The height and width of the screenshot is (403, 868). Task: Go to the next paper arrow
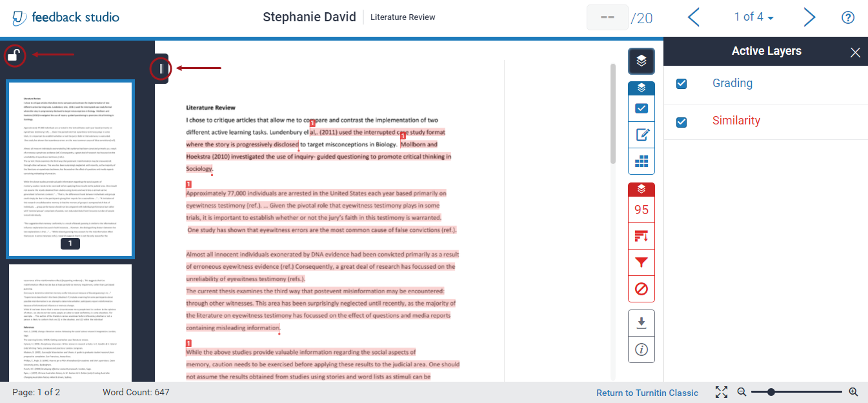pyautogui.click(x=809, y=17)
